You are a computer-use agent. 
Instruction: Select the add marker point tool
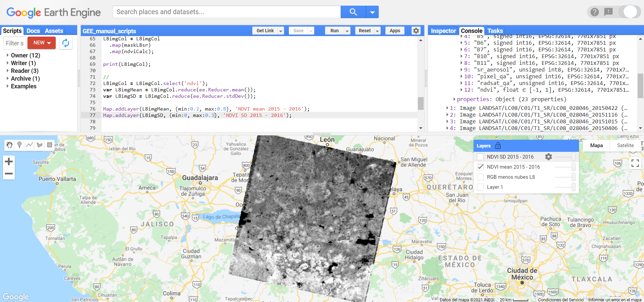(x=19, y=145)
